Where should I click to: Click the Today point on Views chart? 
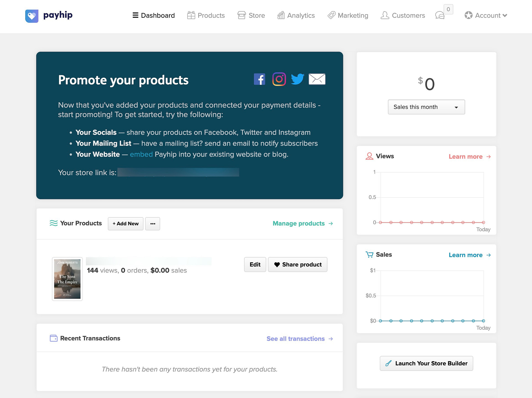(x=484, y=222)
